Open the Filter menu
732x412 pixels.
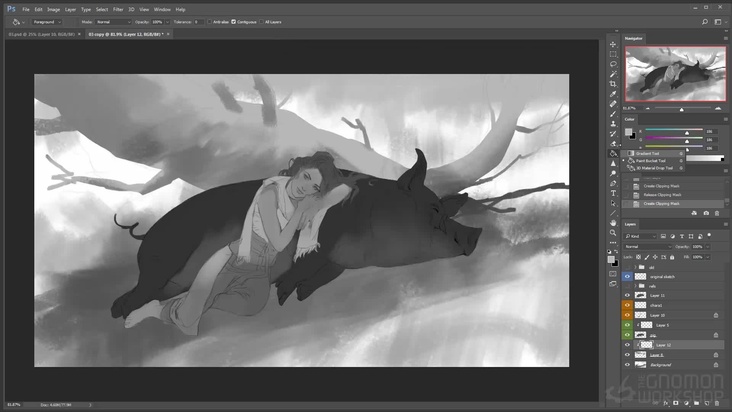pyautogui.click(x=118, y=9)
